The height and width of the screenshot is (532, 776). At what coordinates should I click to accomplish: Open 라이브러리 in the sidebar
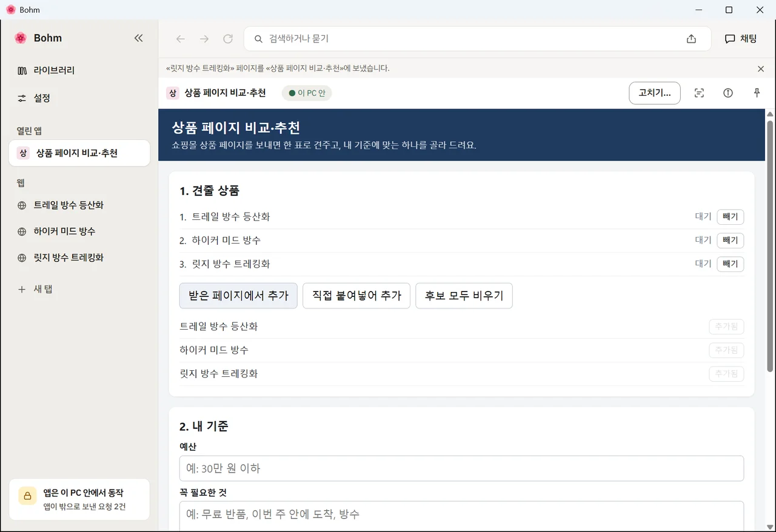(79, 70)
